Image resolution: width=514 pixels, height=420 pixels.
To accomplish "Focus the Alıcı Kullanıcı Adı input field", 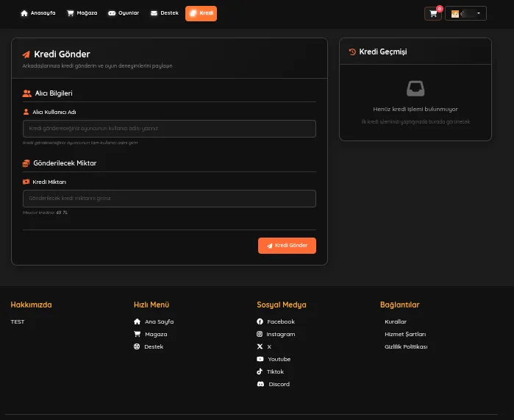I will point(169,129).
